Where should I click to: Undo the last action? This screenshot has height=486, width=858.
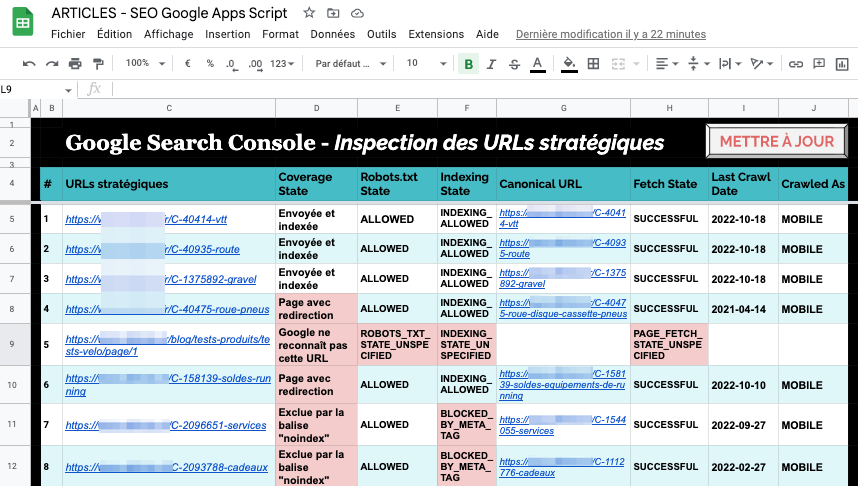click(29, 64)
